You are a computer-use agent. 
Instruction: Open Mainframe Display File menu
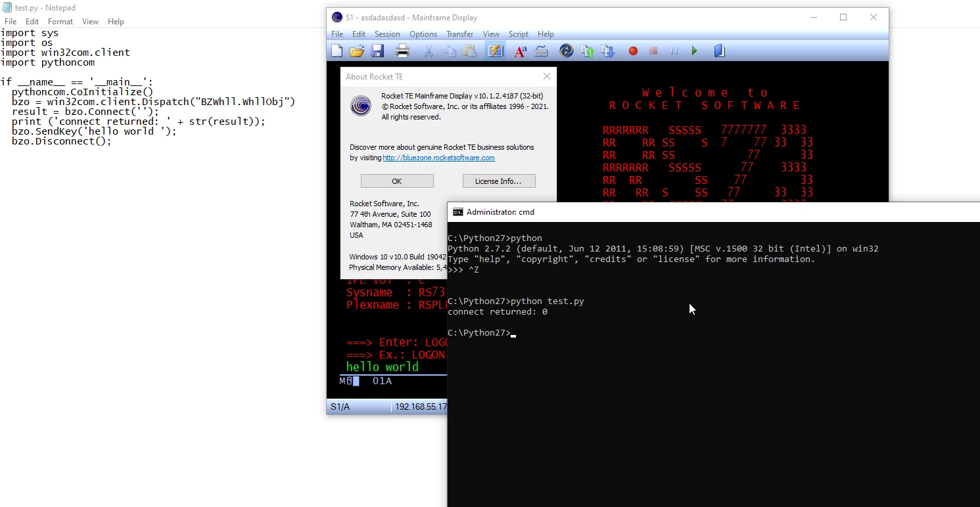click(337, 34)
